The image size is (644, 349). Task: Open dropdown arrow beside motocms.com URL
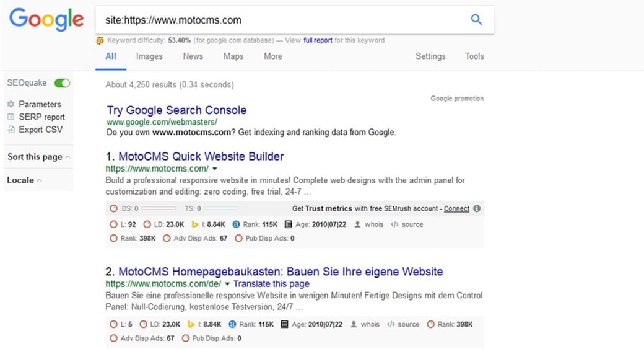point(215,169)
